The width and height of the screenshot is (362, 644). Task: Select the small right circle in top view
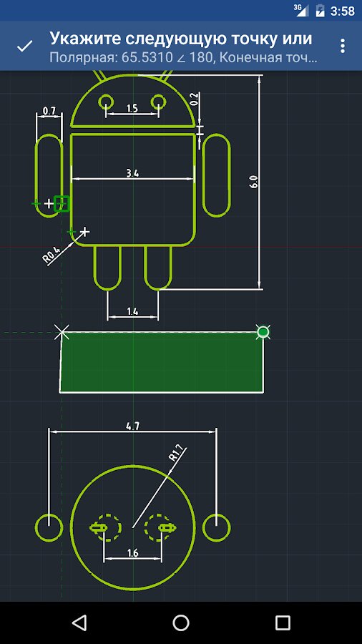216,527
